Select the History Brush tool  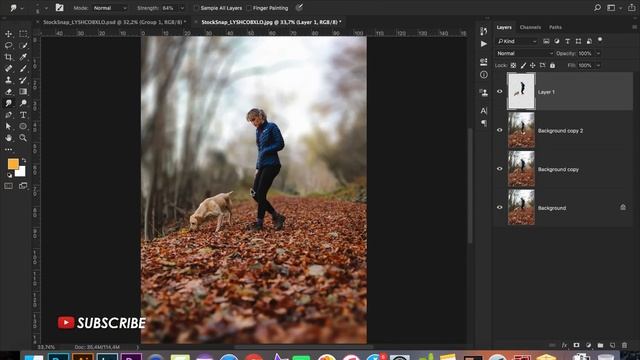click(x=23, y=80)
